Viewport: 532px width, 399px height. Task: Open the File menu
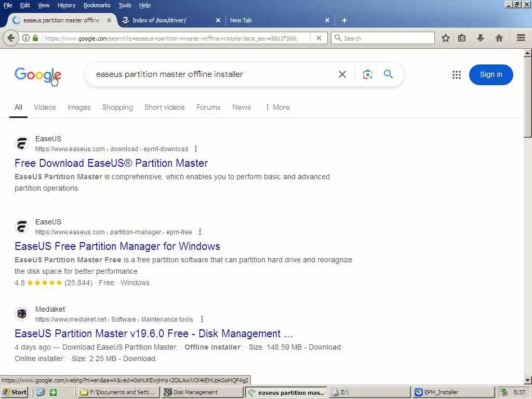point(8,5)
